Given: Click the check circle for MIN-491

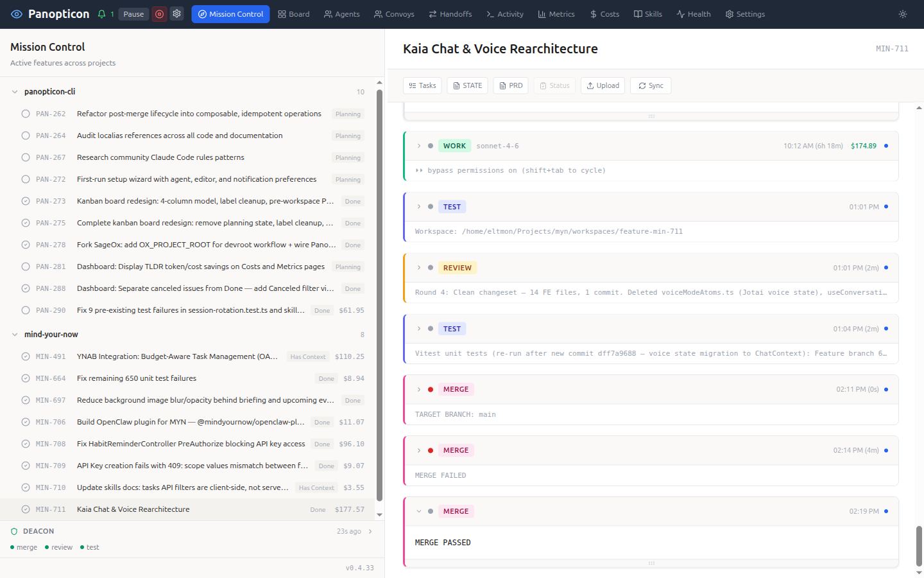Looking at the screenshot, I should pyautogui.click(x=26, y=356).
